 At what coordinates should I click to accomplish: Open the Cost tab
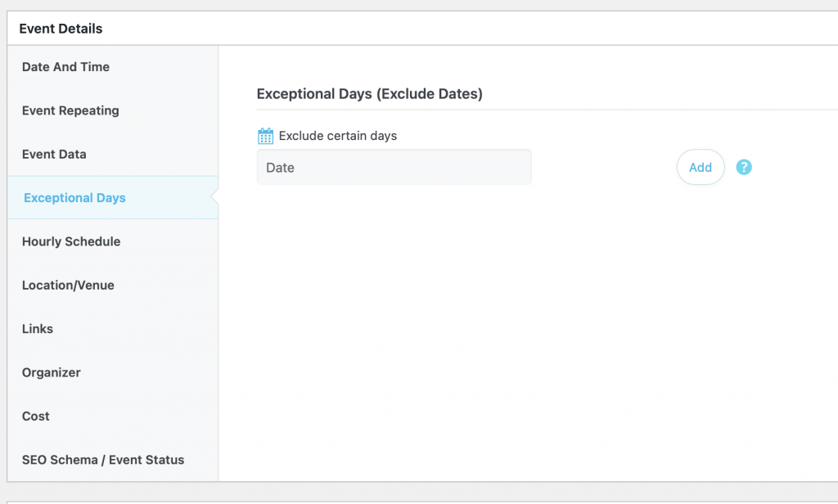[36, 416]
